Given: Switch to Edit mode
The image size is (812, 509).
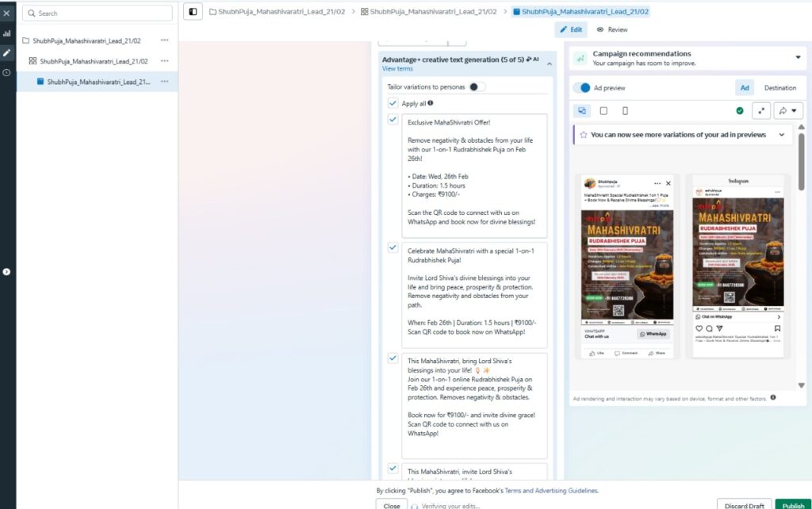Looking at the screenshot, I should 571,29.
